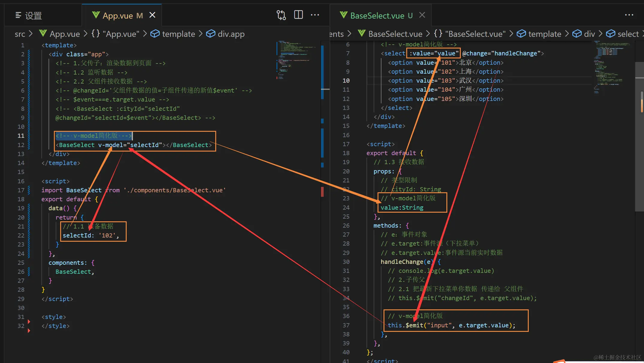This screenshot has width=644, height=363.
Task: Click <div class="app"> line
Action: tap(79, 55)
